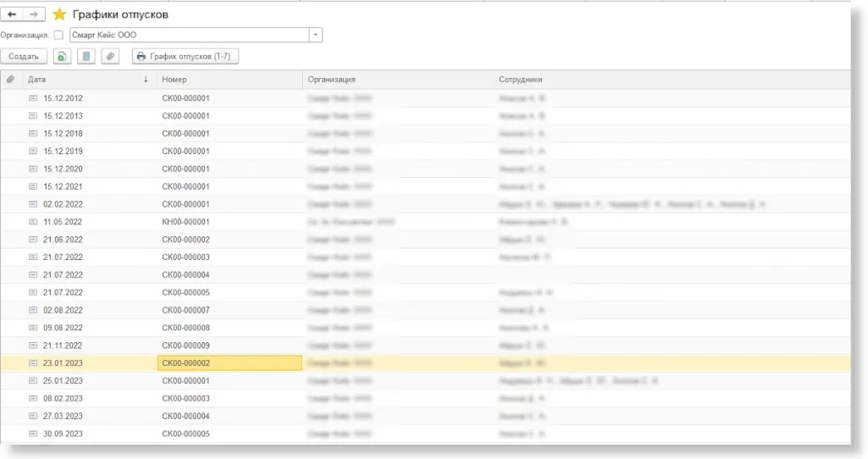Click date 15.12.2012

(x=64, y=98)
